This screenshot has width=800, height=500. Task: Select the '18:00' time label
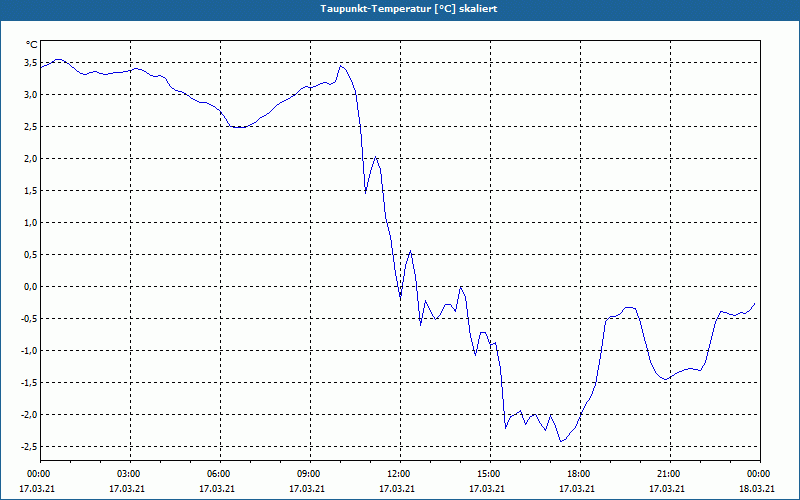(x=578, y=474)
